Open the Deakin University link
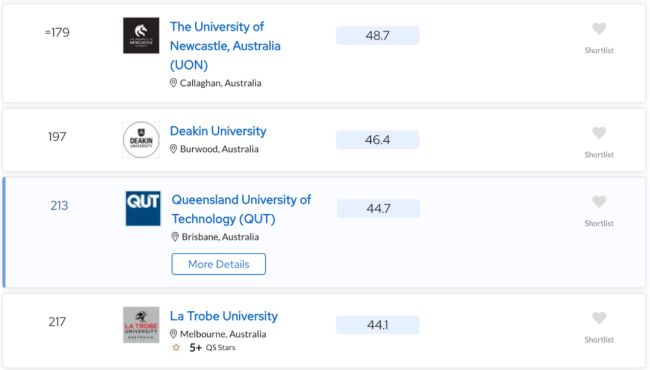This screenshot has height=370, width=650. pyautogui.click(x=218, y=131)
